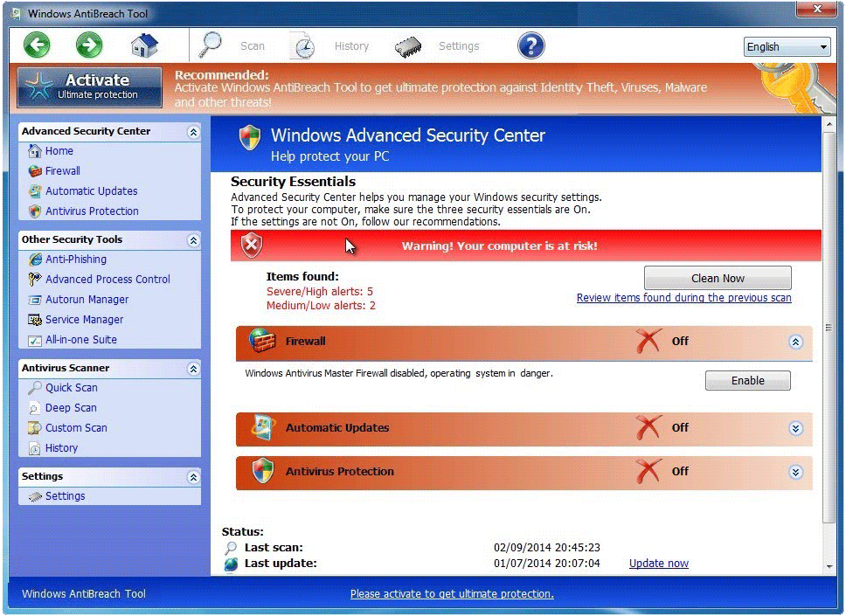846x616 pixels.
Task: Click the Deep Scan icon
Action: [35, 408]
